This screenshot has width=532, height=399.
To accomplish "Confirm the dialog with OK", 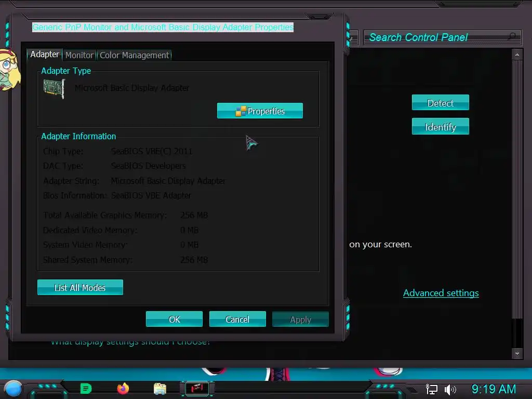I will click(174, 319).
